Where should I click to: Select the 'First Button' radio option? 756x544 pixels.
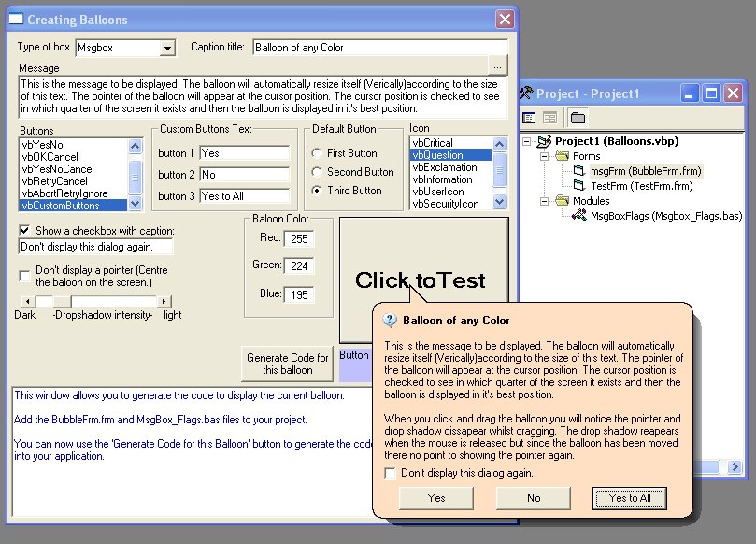click(x=317, y=153)
